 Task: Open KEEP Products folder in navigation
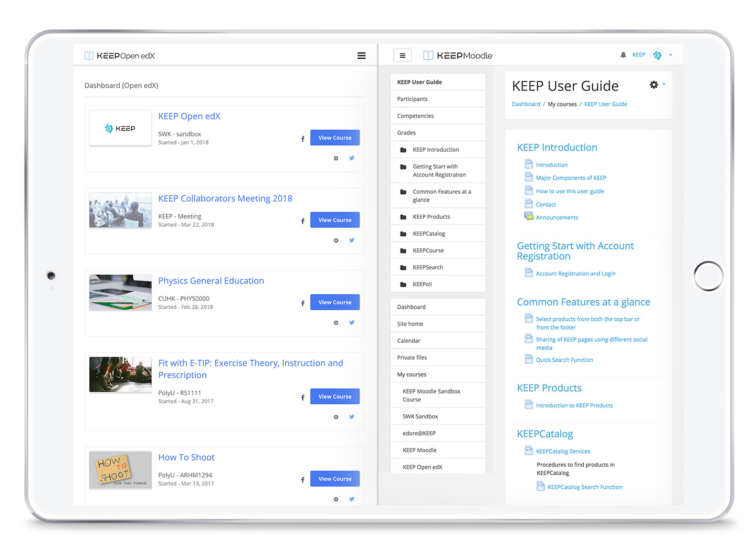(x=438, y=217)
